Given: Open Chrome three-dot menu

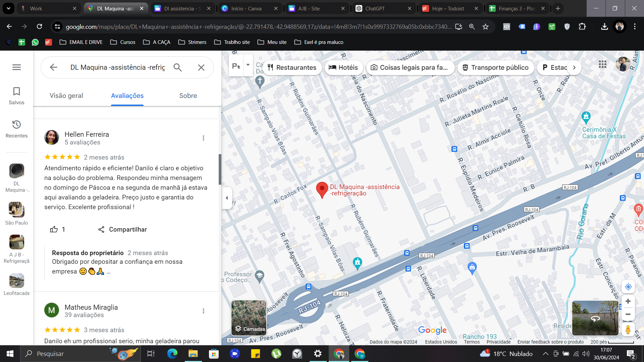Looking at the screenshot, I should coord(635,26).
